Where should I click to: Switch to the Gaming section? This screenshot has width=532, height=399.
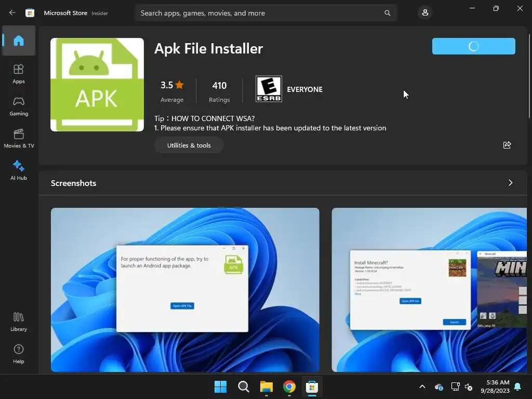[19, 106]
